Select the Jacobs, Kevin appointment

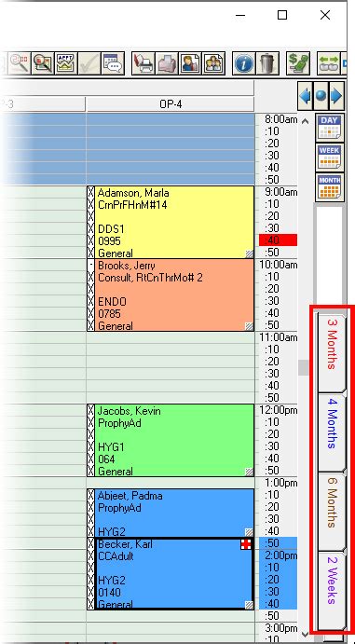pos(171,440)
